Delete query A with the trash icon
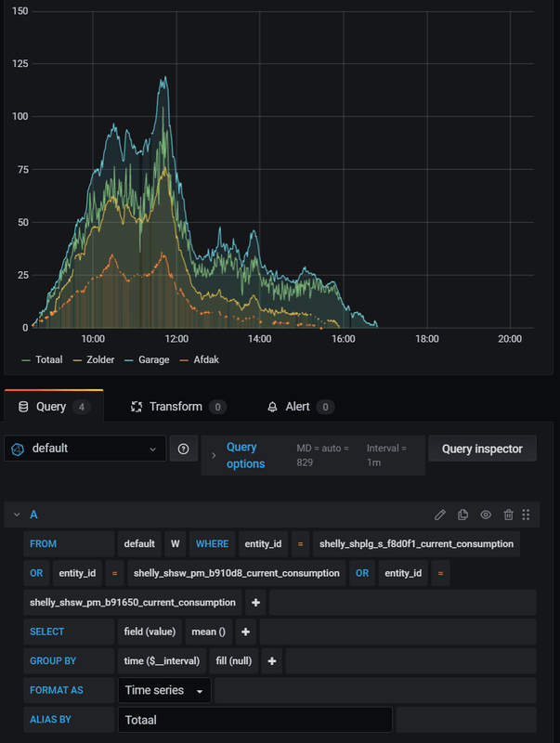This screenshot has width=560, height=743. (508, 515)
